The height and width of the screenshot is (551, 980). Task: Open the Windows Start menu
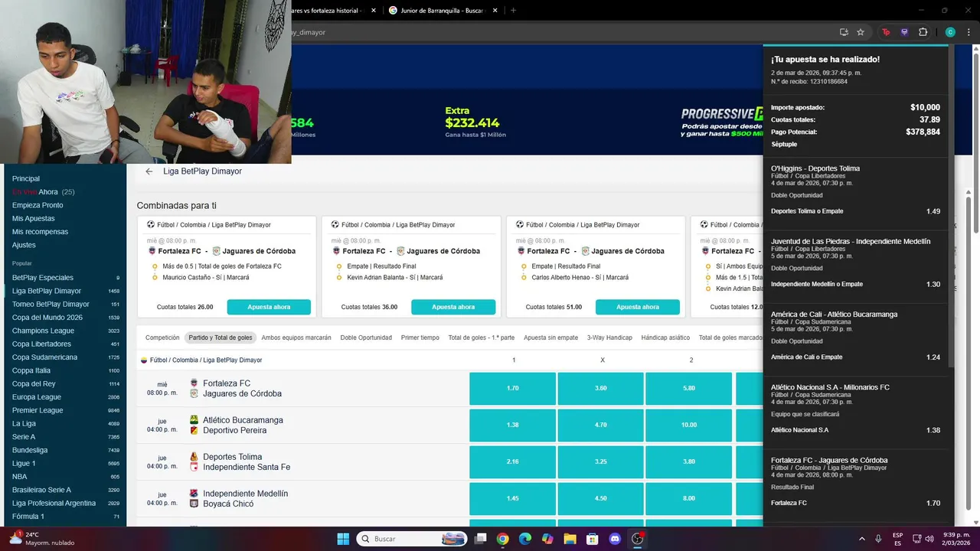coord(343,539)
